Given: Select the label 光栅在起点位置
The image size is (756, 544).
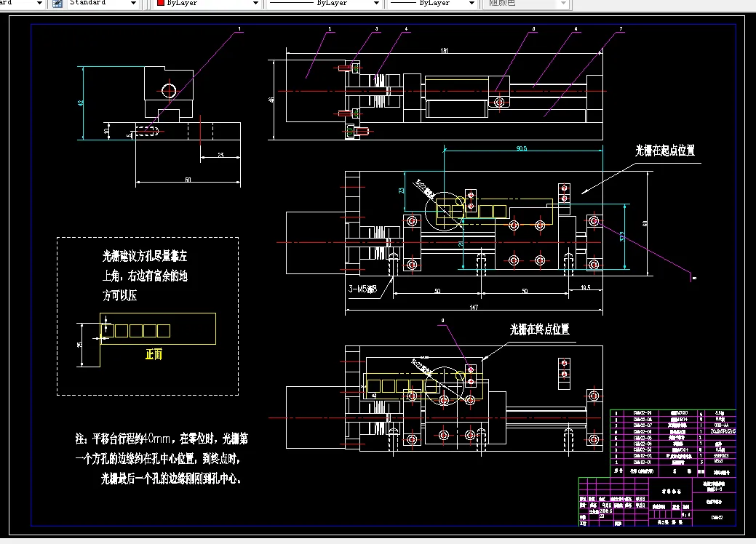Looking at the screenshot, I should pyautogui.click(x=665, y=151).
